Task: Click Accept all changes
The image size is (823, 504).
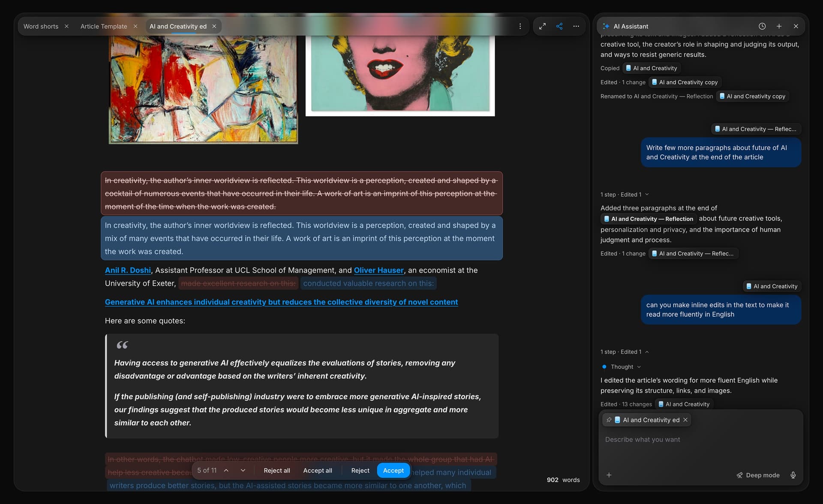Action: click(x=318, y=470)
